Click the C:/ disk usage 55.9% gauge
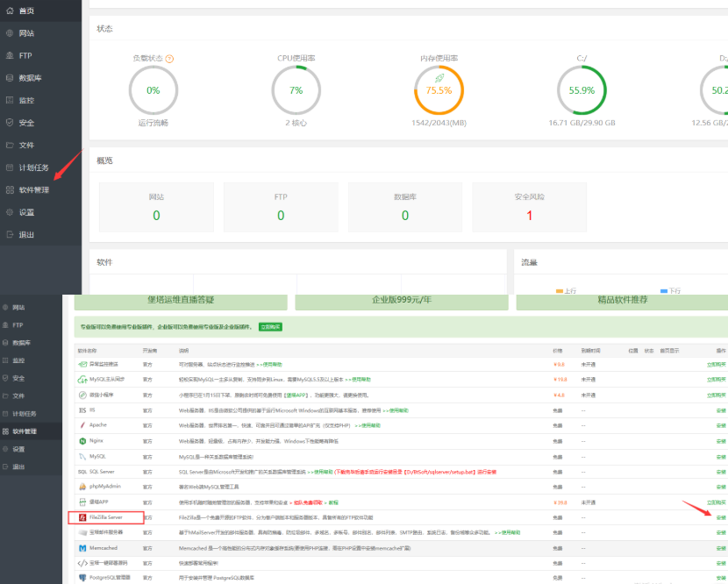The image size is (728, 584). [x=582, y=90]
